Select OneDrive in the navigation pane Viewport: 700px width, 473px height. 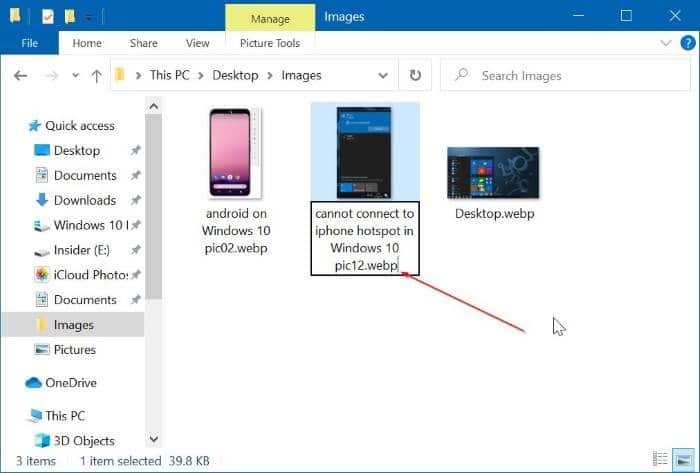71,383
